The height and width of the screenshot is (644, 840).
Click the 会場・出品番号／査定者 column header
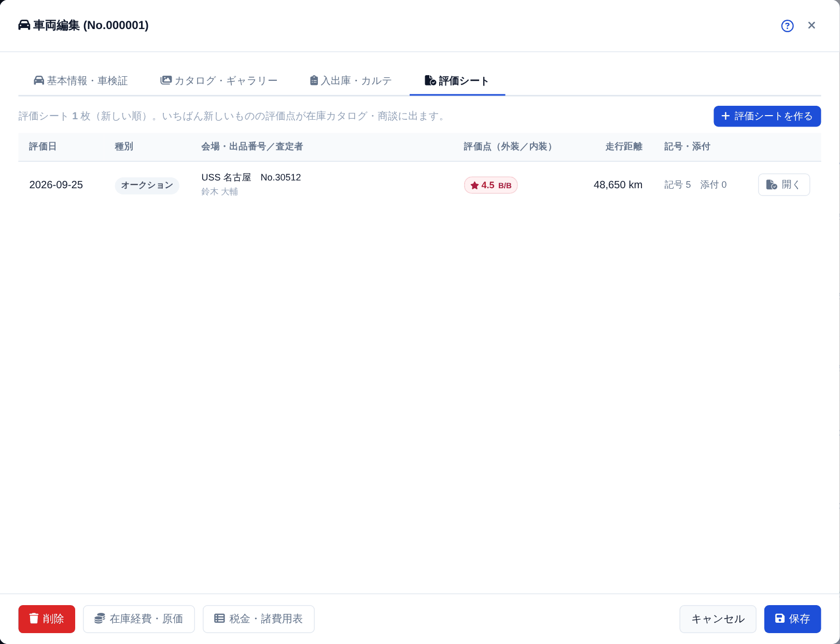252,147
